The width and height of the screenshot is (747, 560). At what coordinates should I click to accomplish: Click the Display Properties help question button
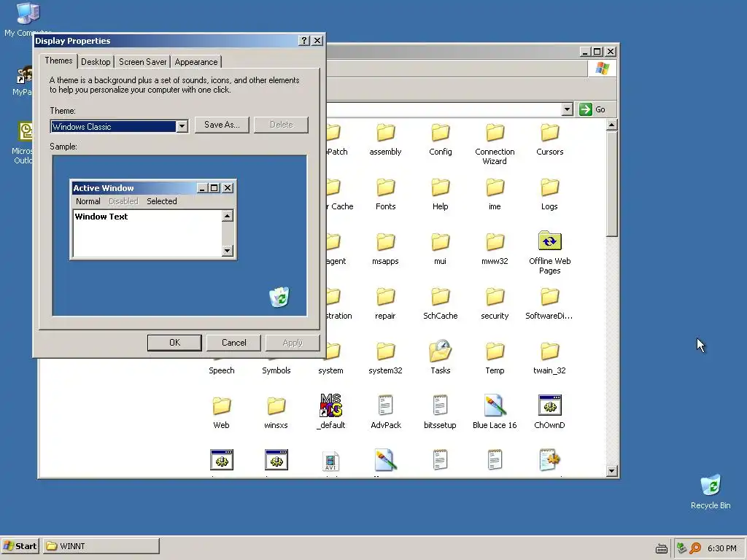304,41
